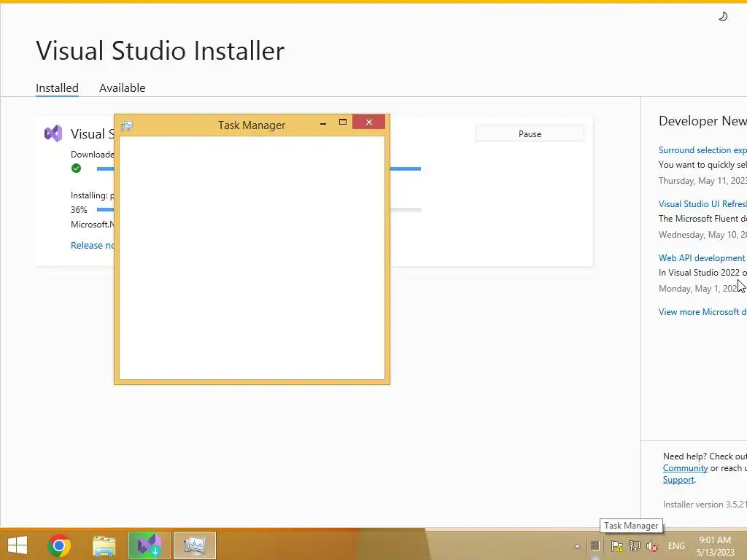The height and width of the screenshot is (560, 747).
Task: Show hidden system tray icons arrow
Action: pyautogui.click(x=577, y=546)
